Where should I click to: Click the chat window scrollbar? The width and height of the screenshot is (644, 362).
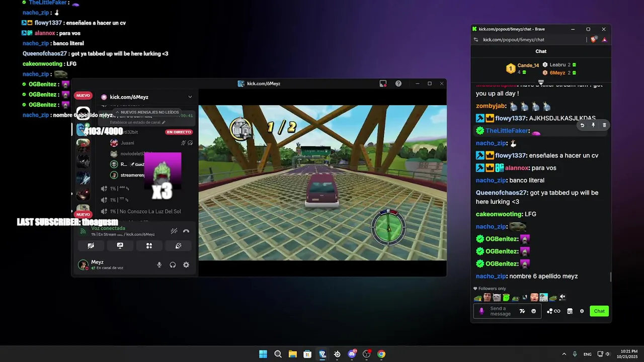click(x=610, y=277)
